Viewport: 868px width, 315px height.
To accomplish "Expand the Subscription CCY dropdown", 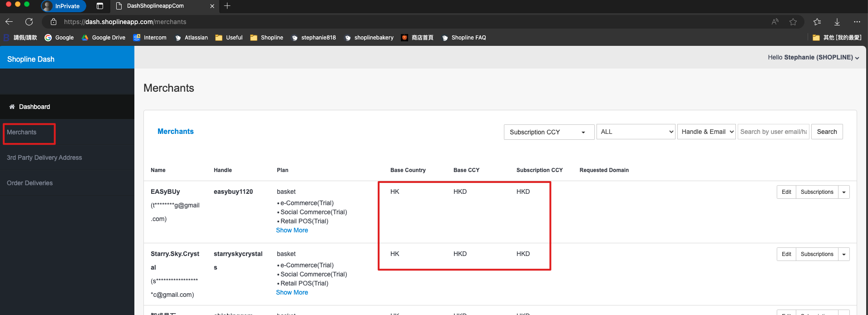I will (548, 132).
